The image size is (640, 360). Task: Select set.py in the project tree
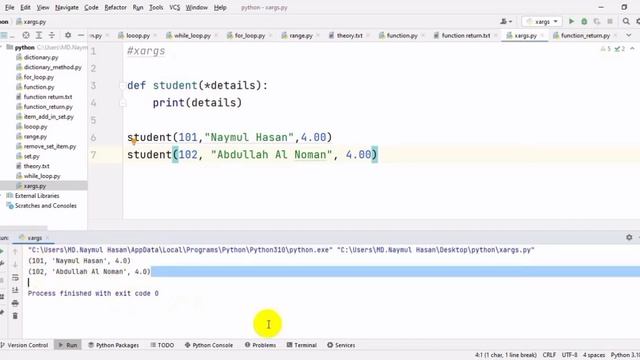pos(31,156)
